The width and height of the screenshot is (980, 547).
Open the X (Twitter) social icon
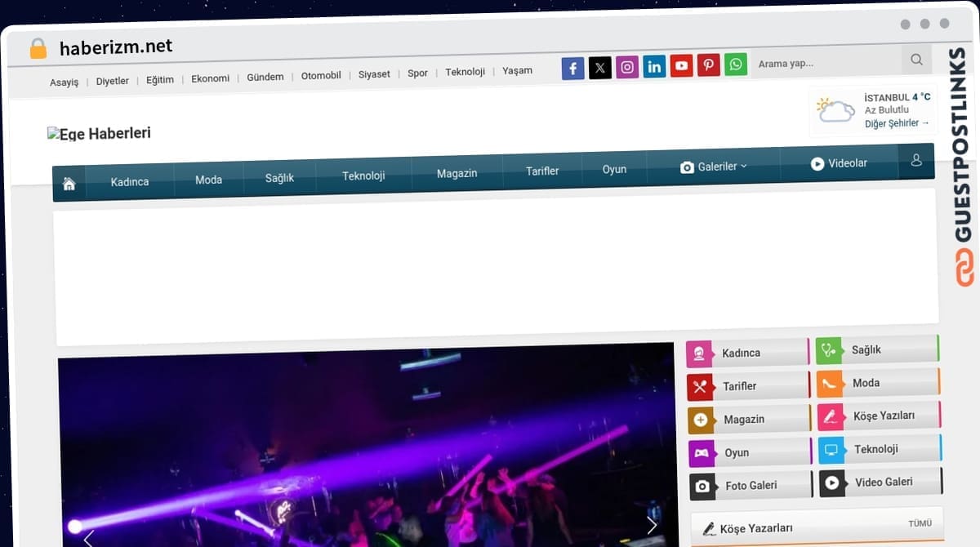coord(600,68)
